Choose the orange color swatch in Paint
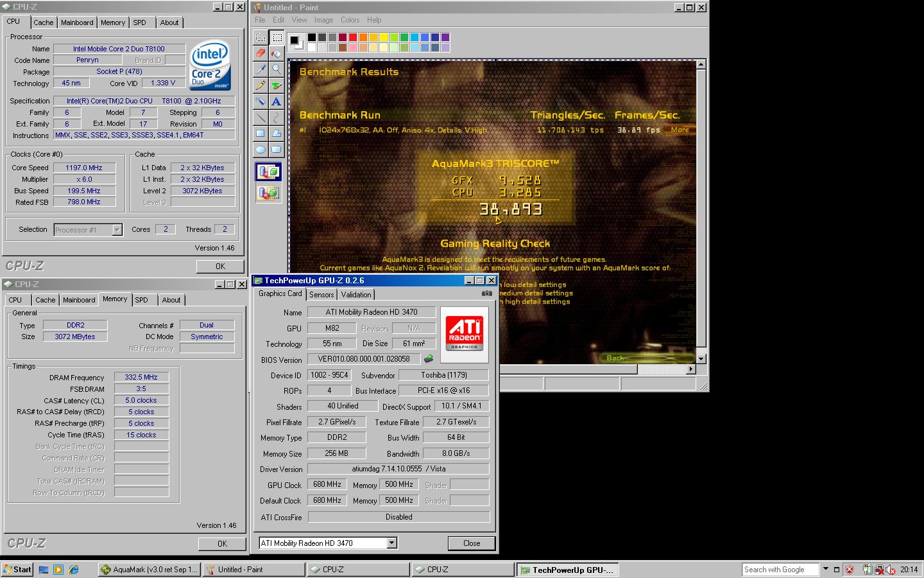 [363, 37]
